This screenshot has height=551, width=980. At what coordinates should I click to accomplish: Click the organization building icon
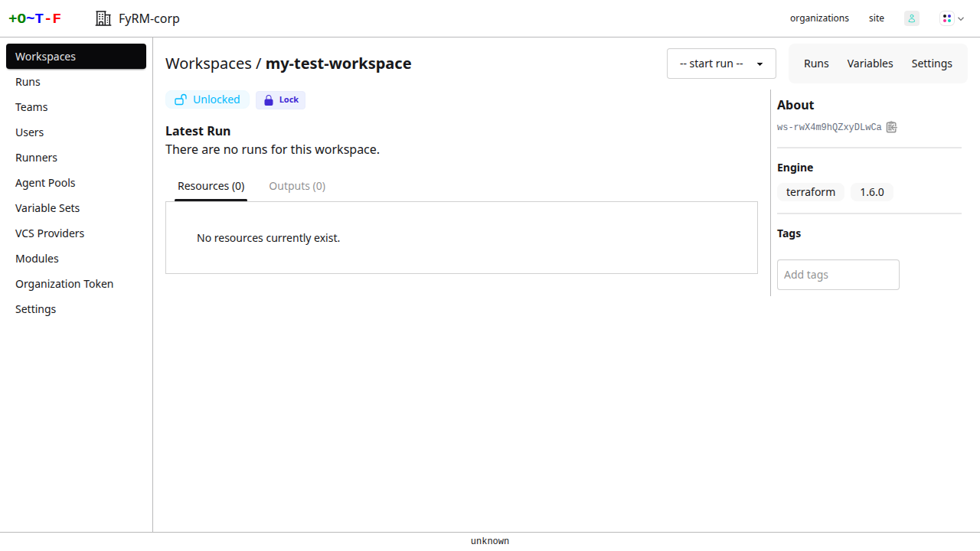point(103,18)
